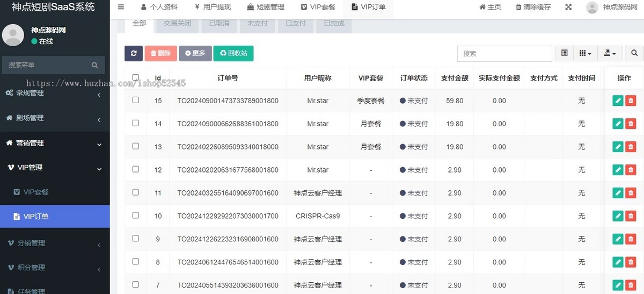
Task: Click the fullscreen expand icon in the top bar
Action: pyautogui.click(x=568, y=7)
